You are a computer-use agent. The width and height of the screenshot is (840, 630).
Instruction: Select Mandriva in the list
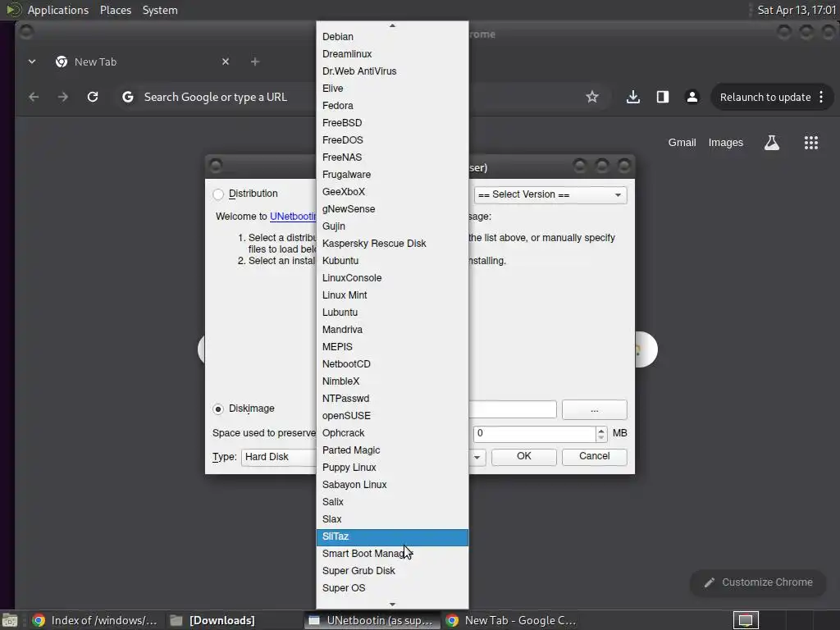pyautogui.click(x=392, y=330)
